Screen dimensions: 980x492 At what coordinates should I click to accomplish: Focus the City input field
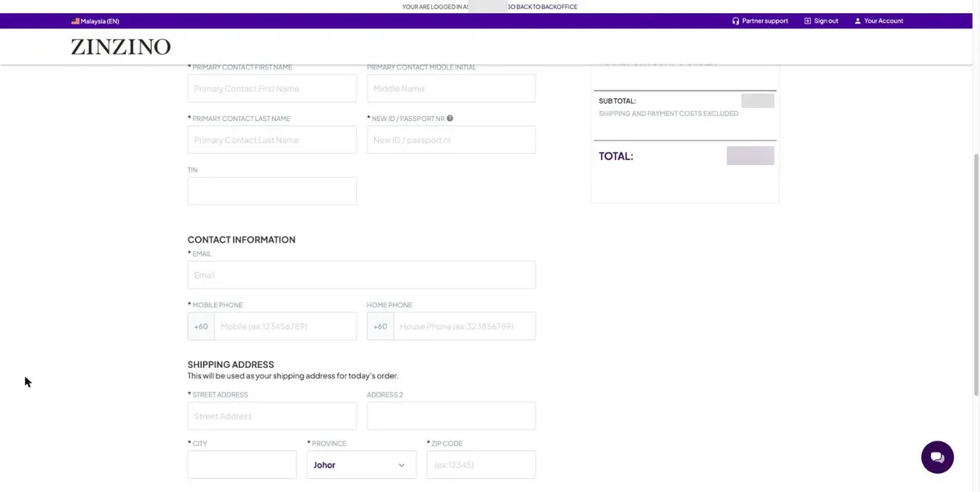pos(242,465)
